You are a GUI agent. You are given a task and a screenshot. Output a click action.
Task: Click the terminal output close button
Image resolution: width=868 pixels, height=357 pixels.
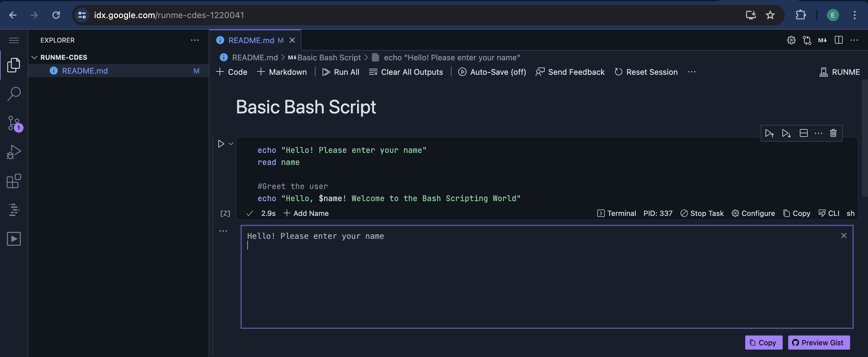coord(844,235)
